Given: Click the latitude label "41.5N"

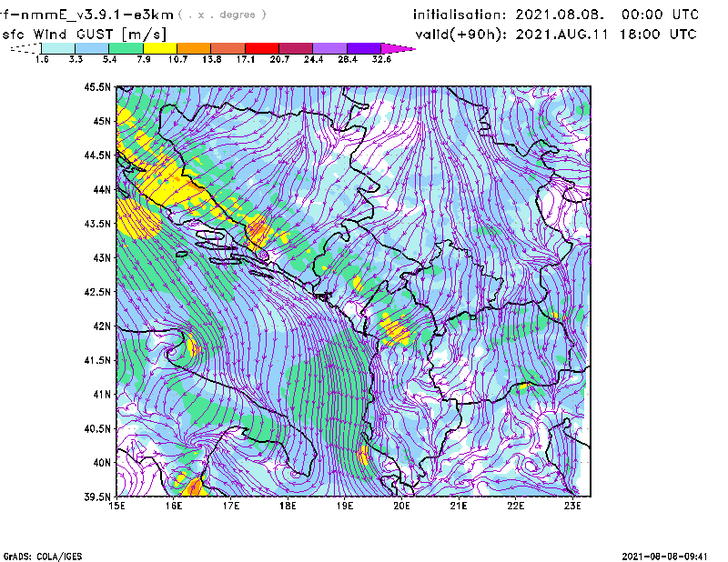Looking at the screenshot, I should 97,360.
